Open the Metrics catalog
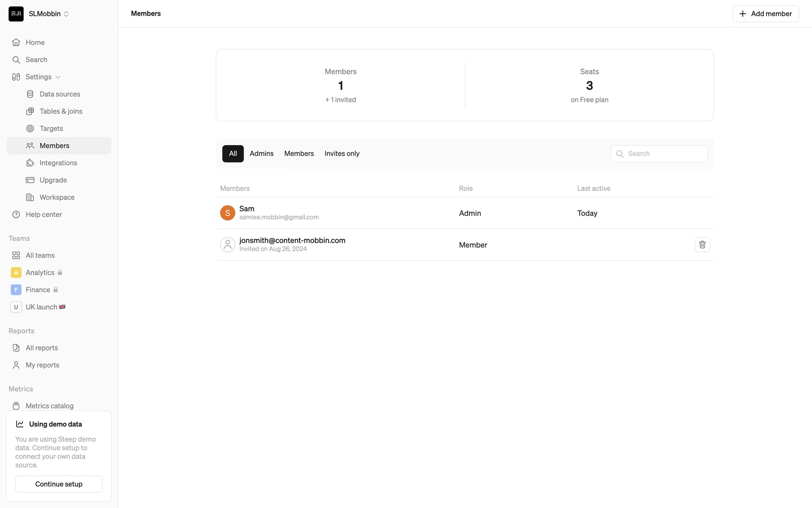The height and width of the screenshot is (508, 812). coord(49,406)
